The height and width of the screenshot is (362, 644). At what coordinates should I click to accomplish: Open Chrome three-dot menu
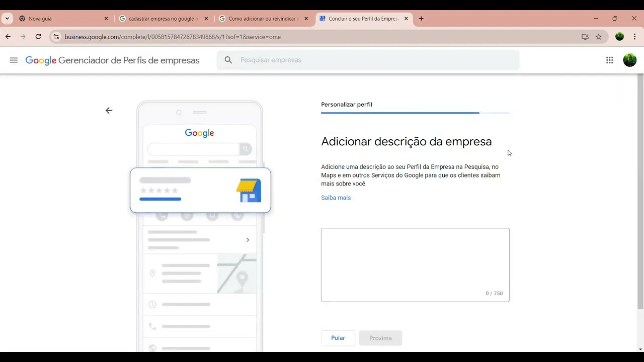pyautogui.click(x=634, y=37)
